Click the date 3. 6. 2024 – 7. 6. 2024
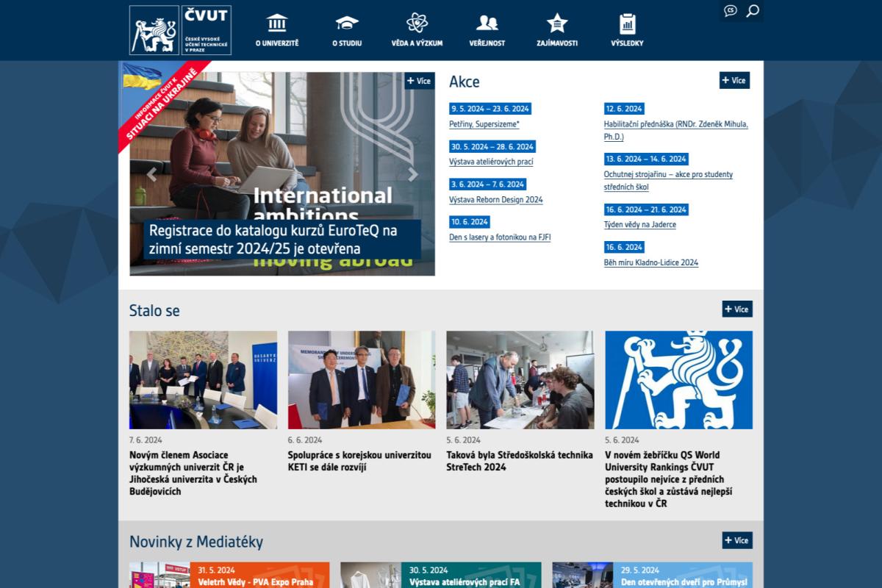 pos(488,184)
